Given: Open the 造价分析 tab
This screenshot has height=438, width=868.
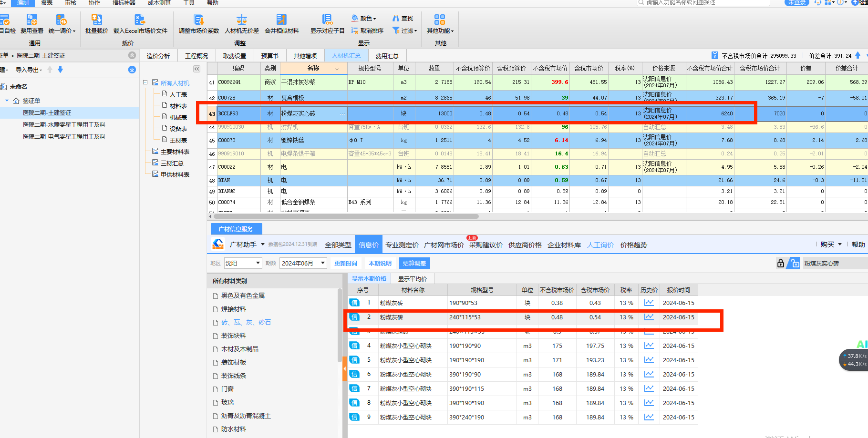Looking at the screenshot, I should point(158,56).
